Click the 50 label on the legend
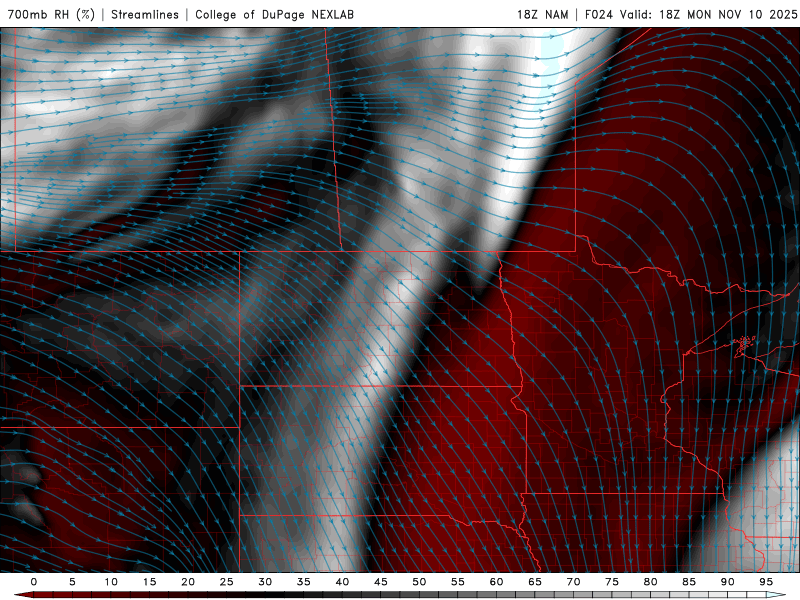Screen dimensions: 800x600 pyautogui.click(x=419, y=582)
